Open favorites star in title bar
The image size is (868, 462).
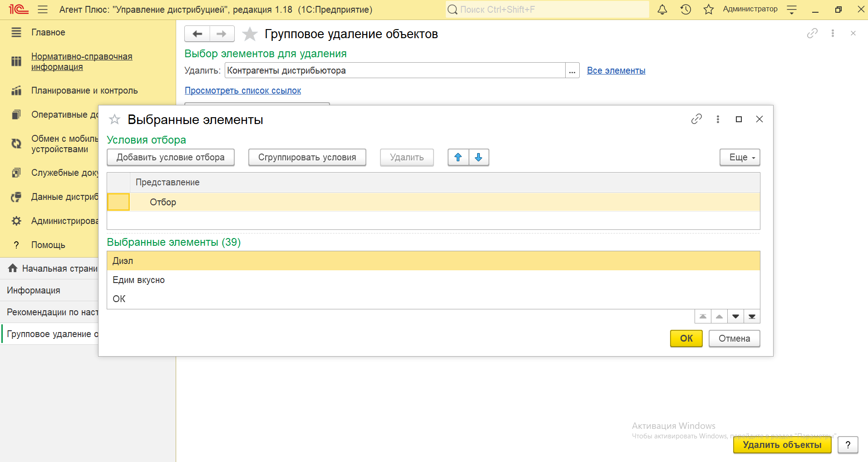pos(709,10)
